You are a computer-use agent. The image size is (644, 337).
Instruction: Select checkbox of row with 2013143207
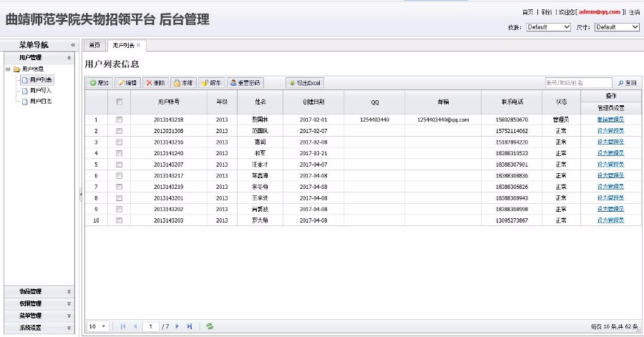119,165
